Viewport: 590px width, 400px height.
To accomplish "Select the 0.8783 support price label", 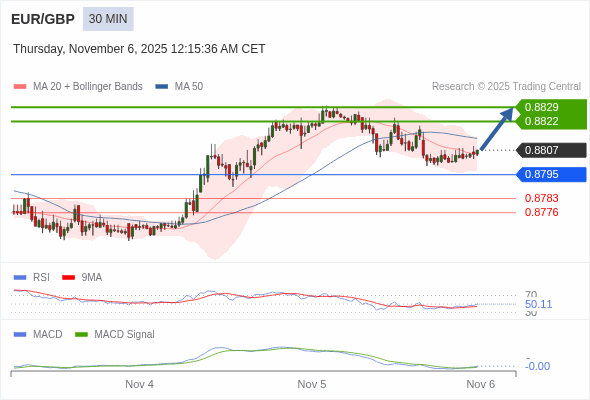I will (x=541, y=198).
